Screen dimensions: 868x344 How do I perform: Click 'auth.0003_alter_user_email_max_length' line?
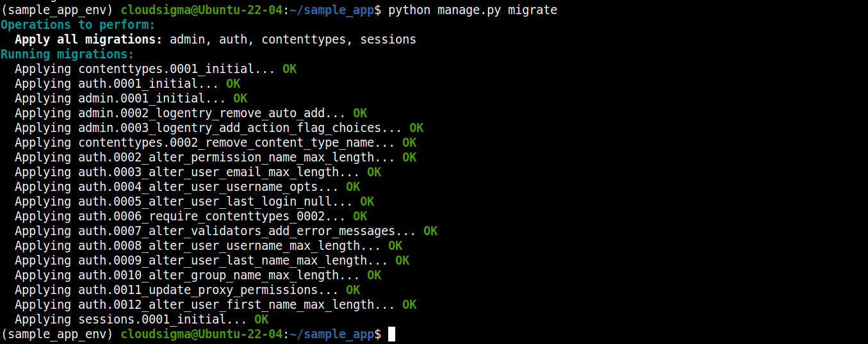(198, 172)
